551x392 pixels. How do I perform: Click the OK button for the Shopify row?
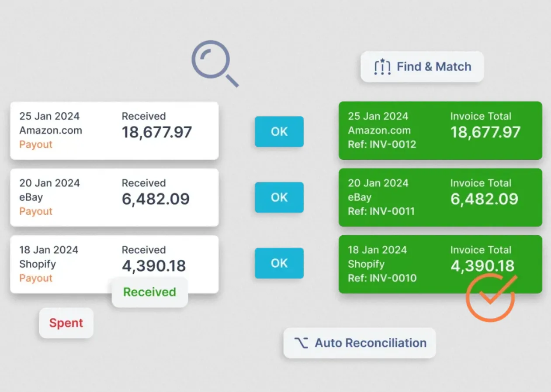click(x=279, y=263)
